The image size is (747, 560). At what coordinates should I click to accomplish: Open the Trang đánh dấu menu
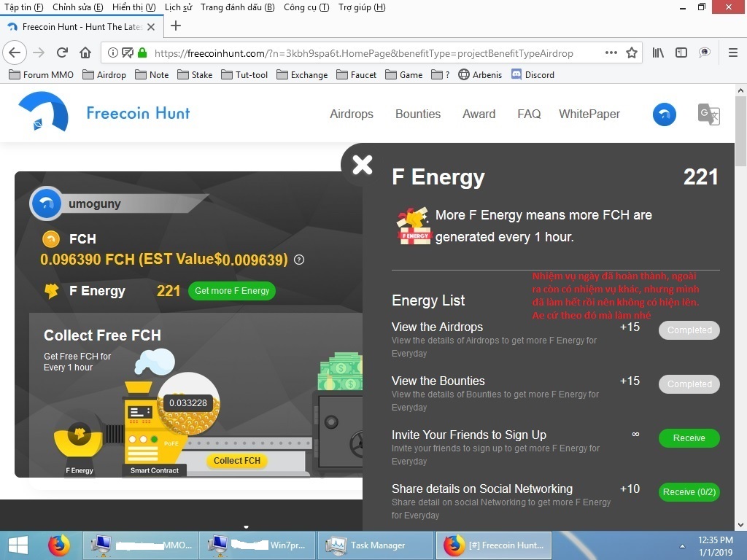237,7
